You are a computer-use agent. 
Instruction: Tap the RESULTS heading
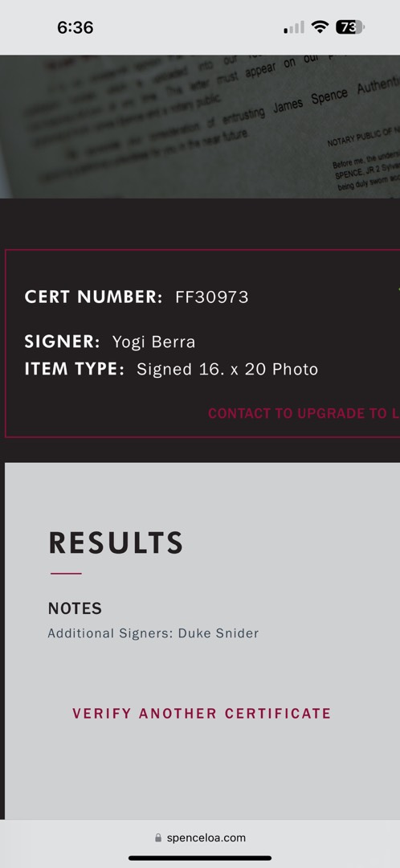pyautogui.click(x=116, y=542)
